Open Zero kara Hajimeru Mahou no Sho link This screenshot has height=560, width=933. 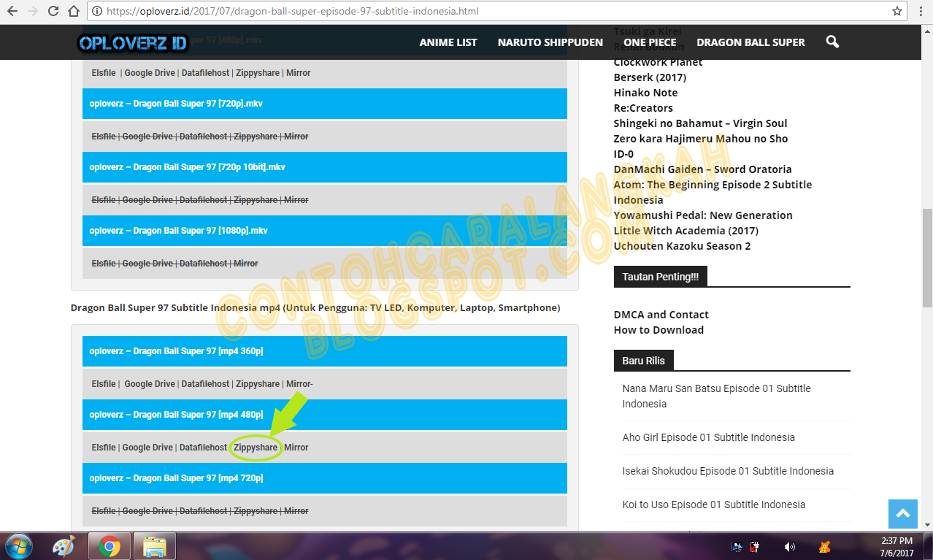coord(700,139)
